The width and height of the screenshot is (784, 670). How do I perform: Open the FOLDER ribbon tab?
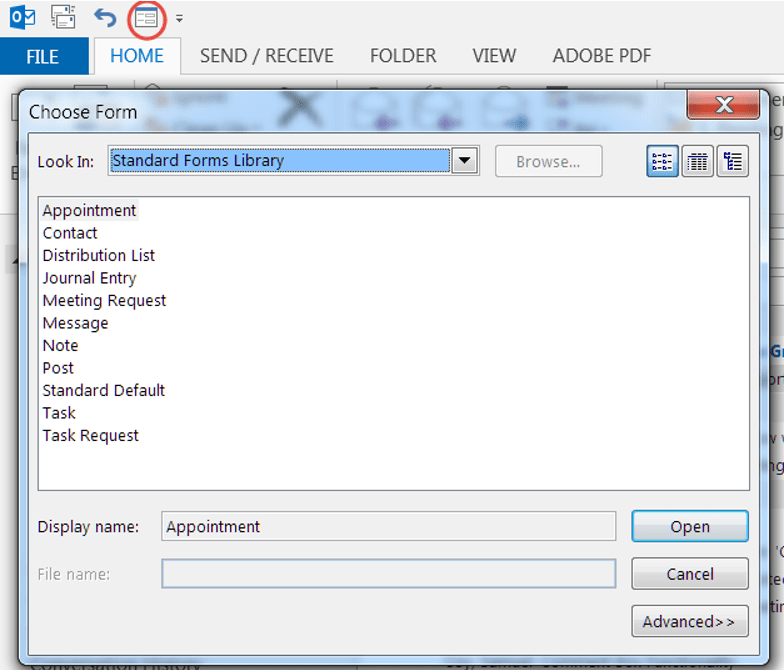click(x=403, y=56)
